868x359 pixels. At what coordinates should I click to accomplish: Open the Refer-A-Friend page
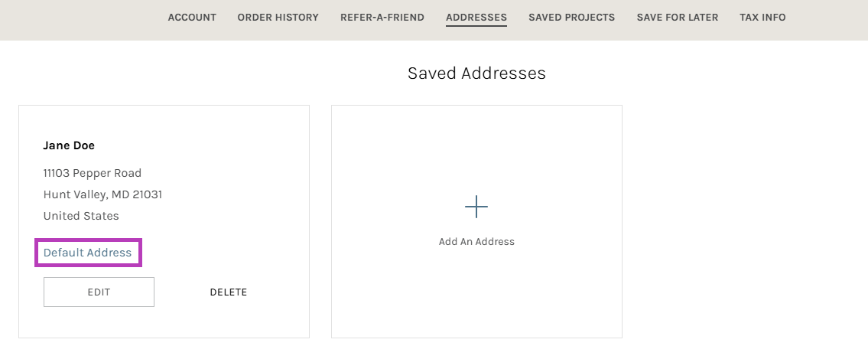pyautogui.click(x=382, y=17)
